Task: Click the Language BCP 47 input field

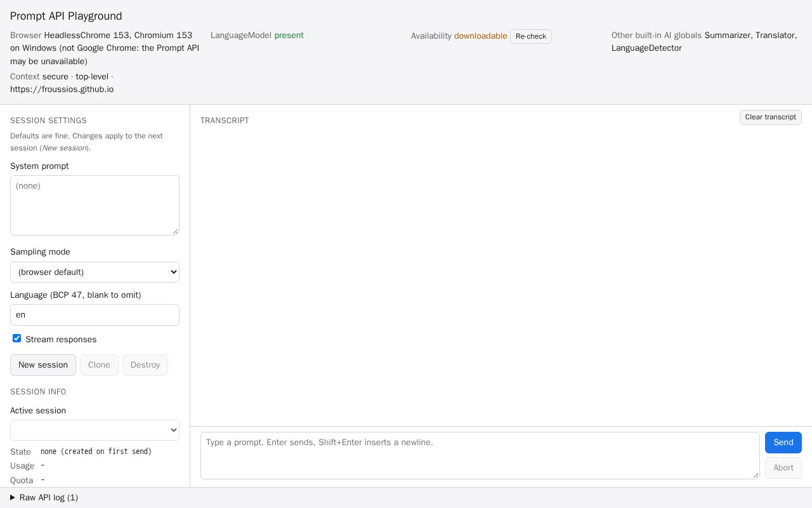Action: point(95,315)
